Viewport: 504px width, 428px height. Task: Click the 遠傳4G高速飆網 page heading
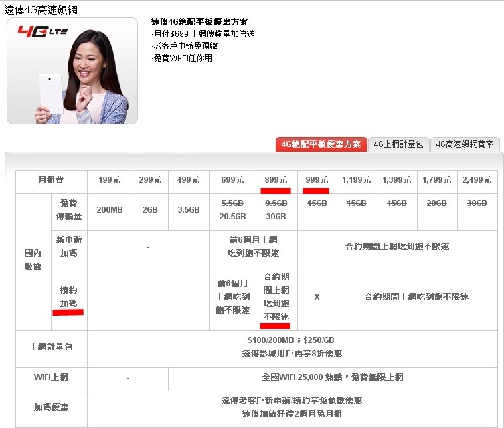(x=39, y=8)
